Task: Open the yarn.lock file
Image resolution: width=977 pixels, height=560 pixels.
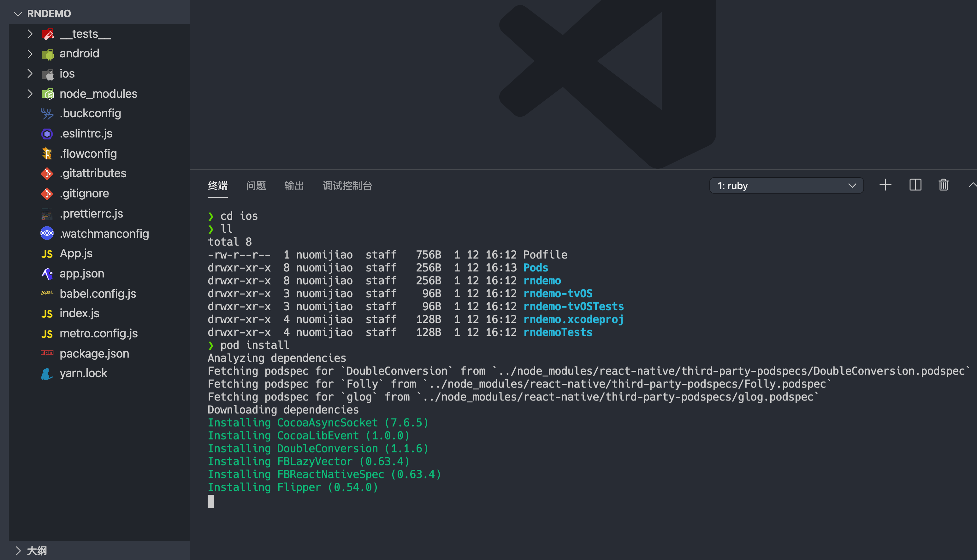Action: [x=84, y=373]
